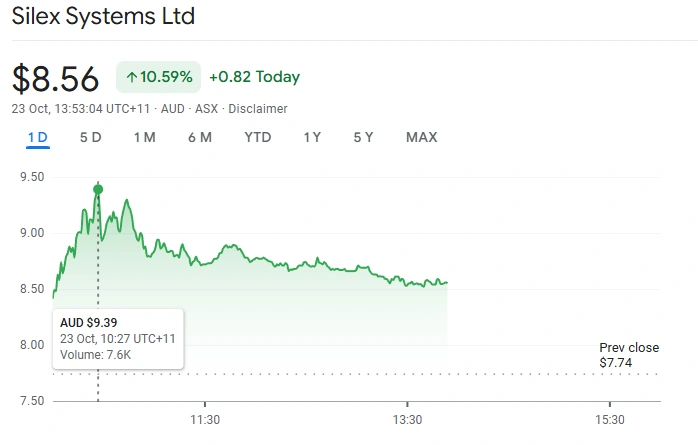Click the green up arrow icon

[x=131, y=77]
